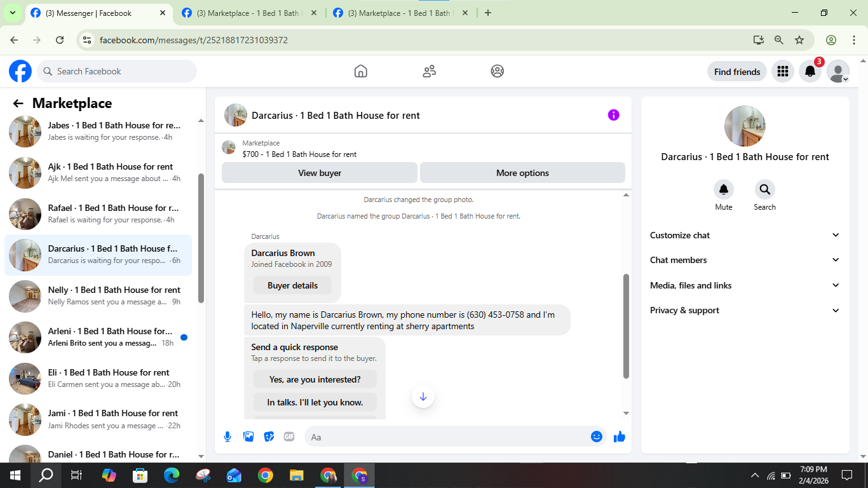Click the $700 listing thumbnail under Marketplace
This screenshot has width=868, height=488.
229,147
